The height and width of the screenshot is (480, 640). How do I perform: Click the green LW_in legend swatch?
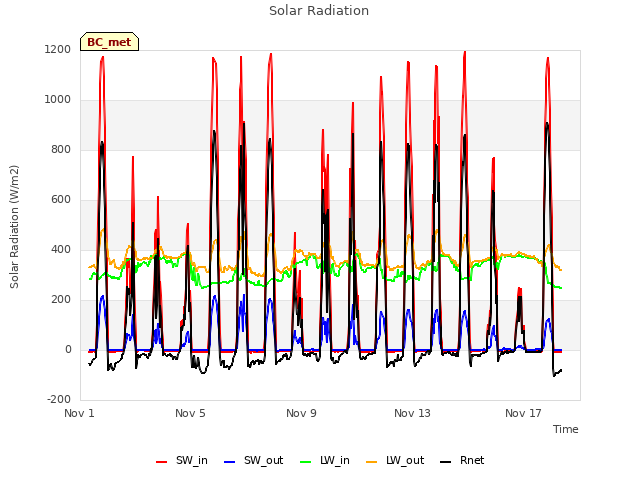coord(306,462)
